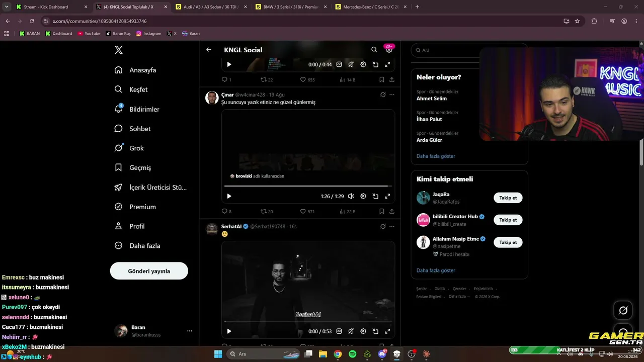Follow JaqaRa with Takip et
The image size is (644, 362).
508,198
